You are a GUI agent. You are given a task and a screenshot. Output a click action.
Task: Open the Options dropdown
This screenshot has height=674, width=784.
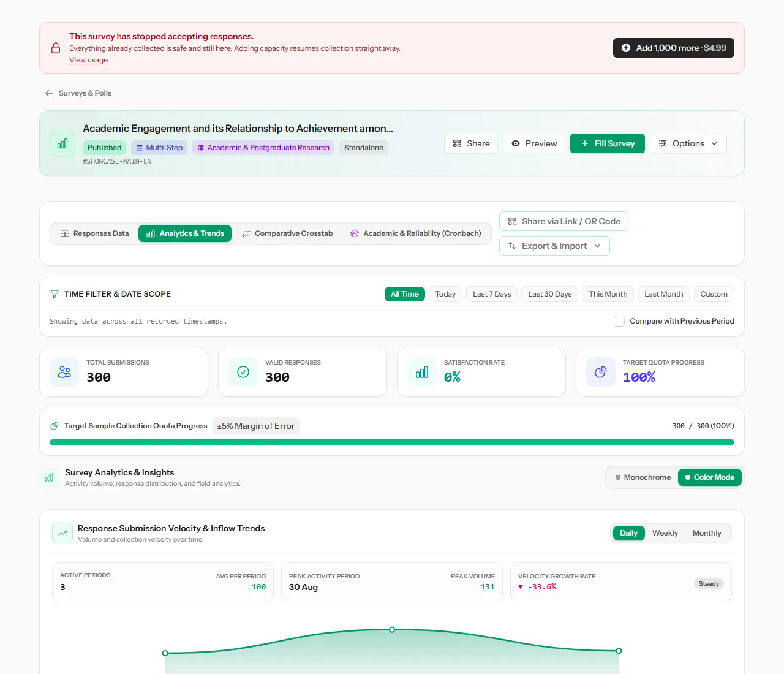(x=688, y=143)
